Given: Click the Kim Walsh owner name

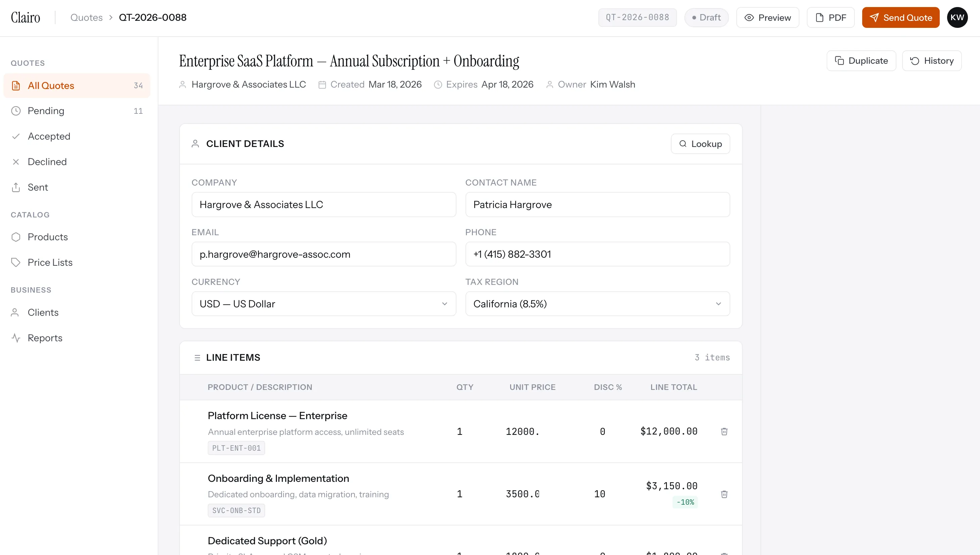Looking at the screenshot, I should tap(612, 85).
